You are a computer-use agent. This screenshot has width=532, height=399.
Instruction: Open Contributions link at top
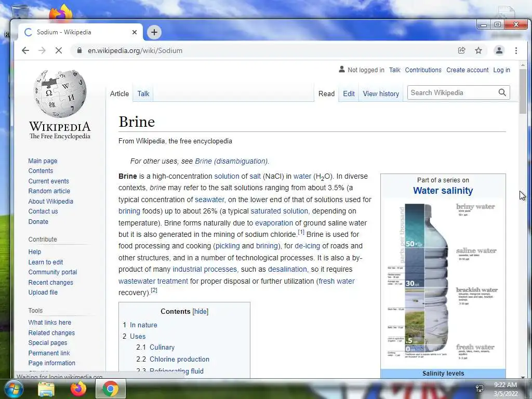tap(423, 70)
